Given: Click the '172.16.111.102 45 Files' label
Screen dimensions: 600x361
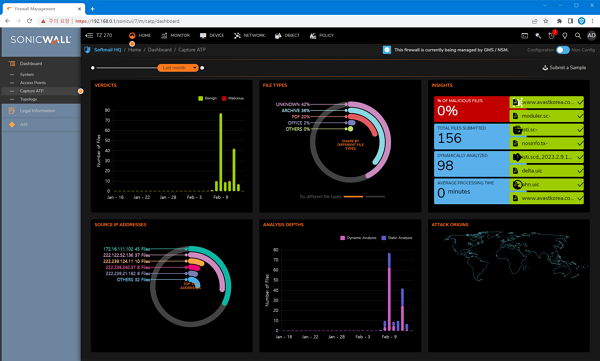Looking at the screenshot, I should [x=126, y=249].
